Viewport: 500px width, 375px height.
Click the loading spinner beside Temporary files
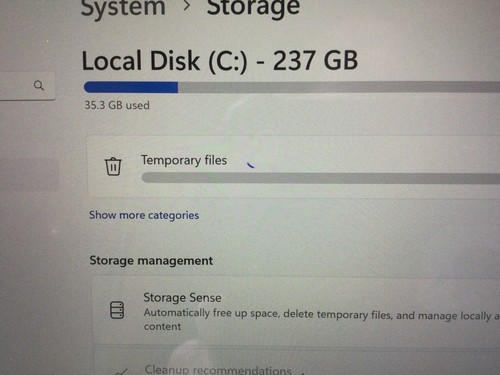click(250, 165)
